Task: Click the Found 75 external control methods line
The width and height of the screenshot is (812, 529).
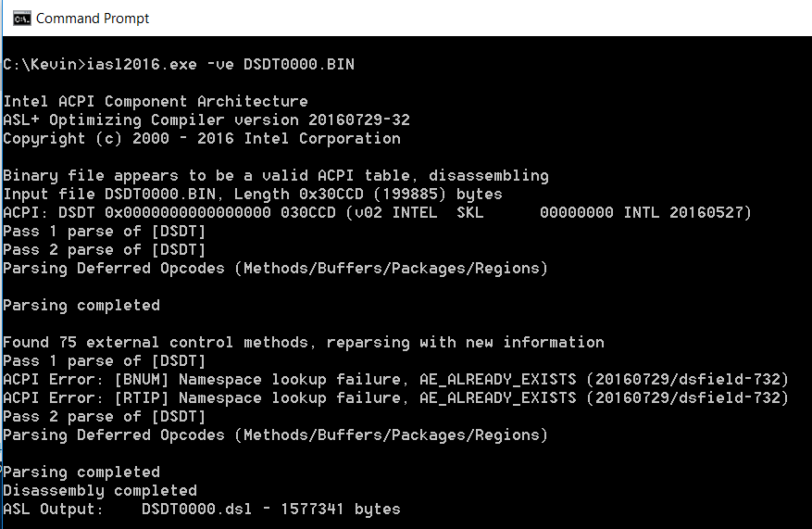Action: (304, 343)
